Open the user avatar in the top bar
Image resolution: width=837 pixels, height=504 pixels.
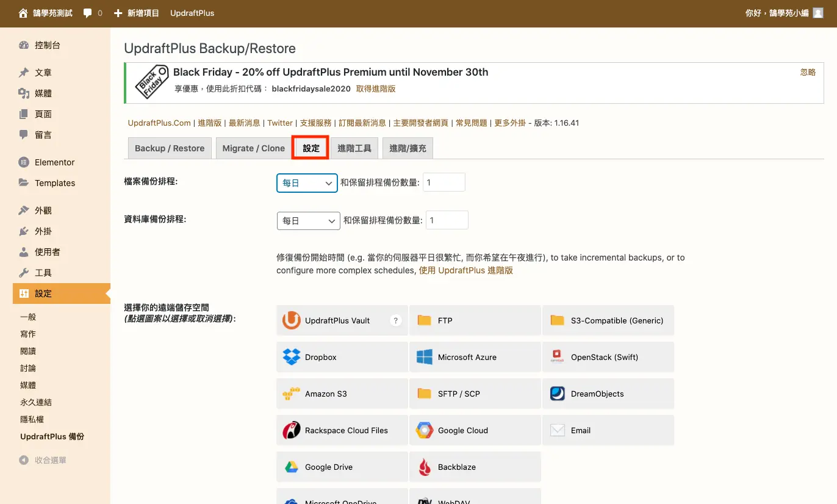[819, 13]
